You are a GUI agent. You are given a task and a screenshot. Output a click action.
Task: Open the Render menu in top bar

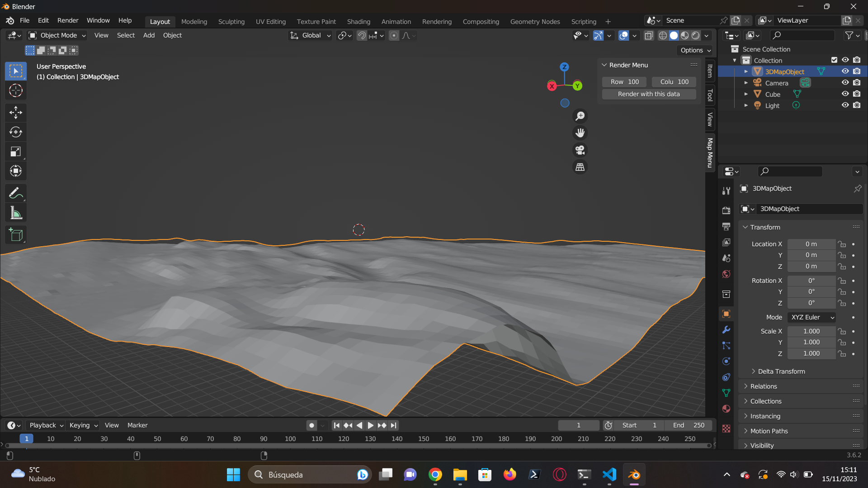[68, 20]
